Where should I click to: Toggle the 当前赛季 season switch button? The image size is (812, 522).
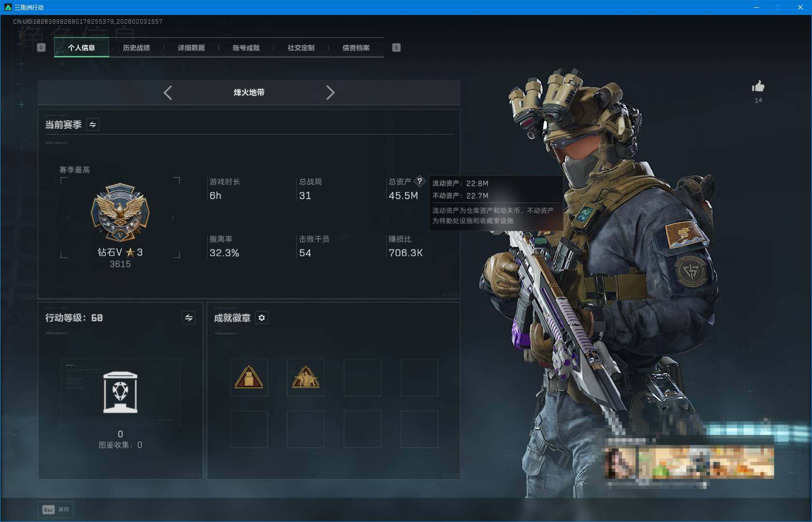pos(93,125)
